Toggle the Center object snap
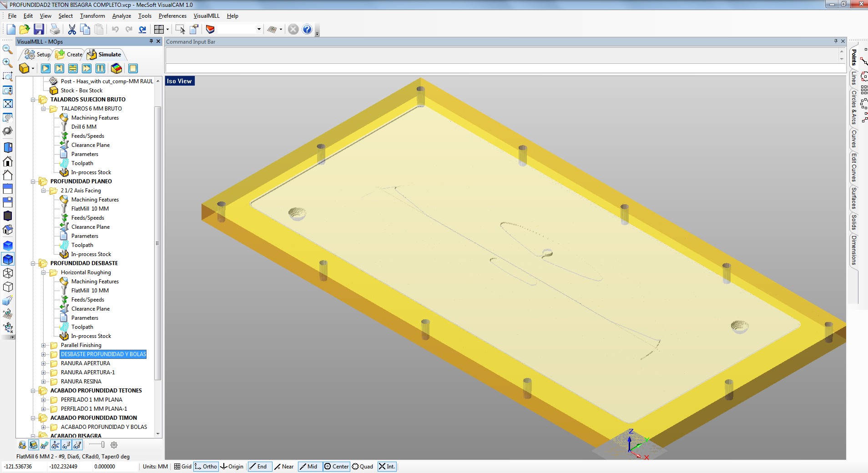 (336, 466)
